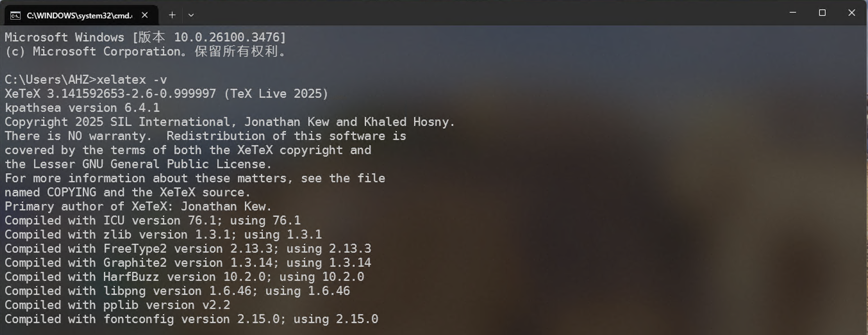Click the Copyright 2025 SIL International line
868x335 pixels.
tap(230, 122)
